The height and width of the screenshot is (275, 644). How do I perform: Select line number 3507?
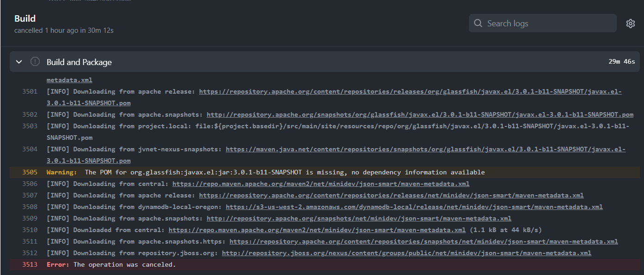coord(30,195)
